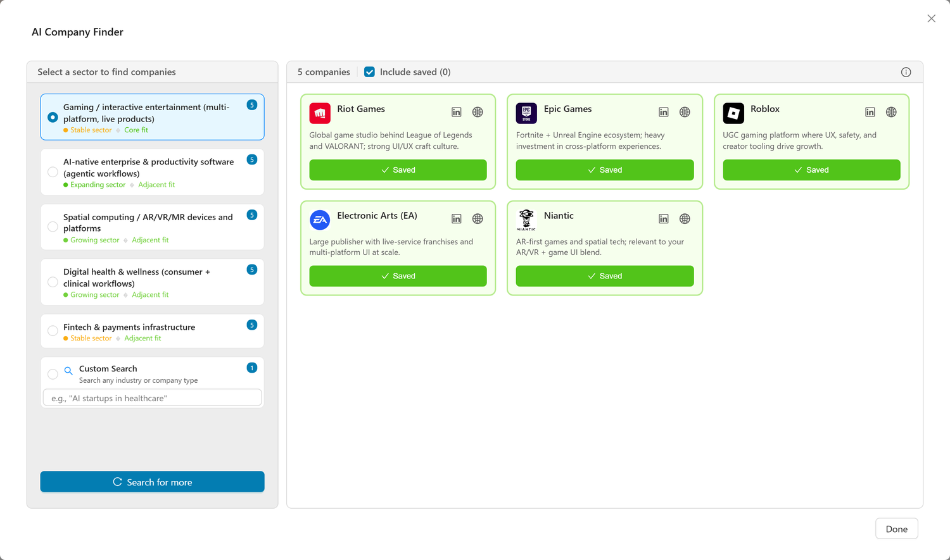This screenshot has width=950, height=560.
Task: Click the count badge on Spatial computing sector
Action: click(x=252, y=215)
